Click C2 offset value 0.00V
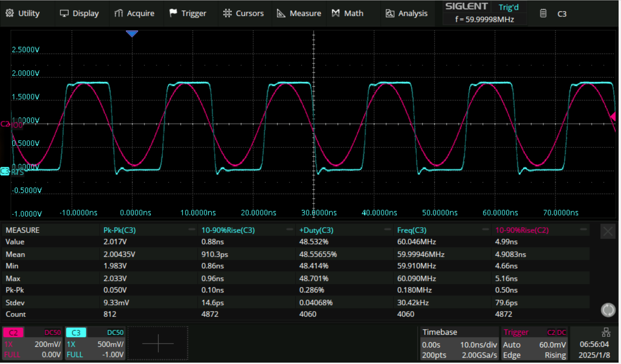 [51, 355]
